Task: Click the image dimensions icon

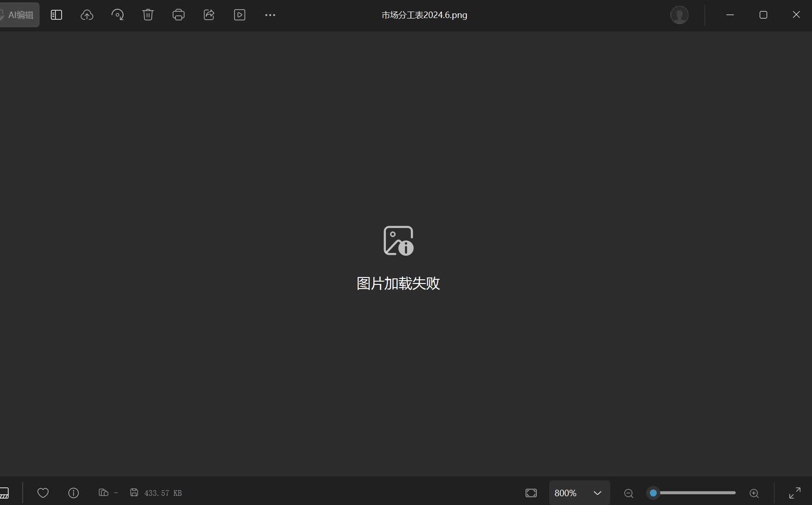Action: click(x=104, y=493)
